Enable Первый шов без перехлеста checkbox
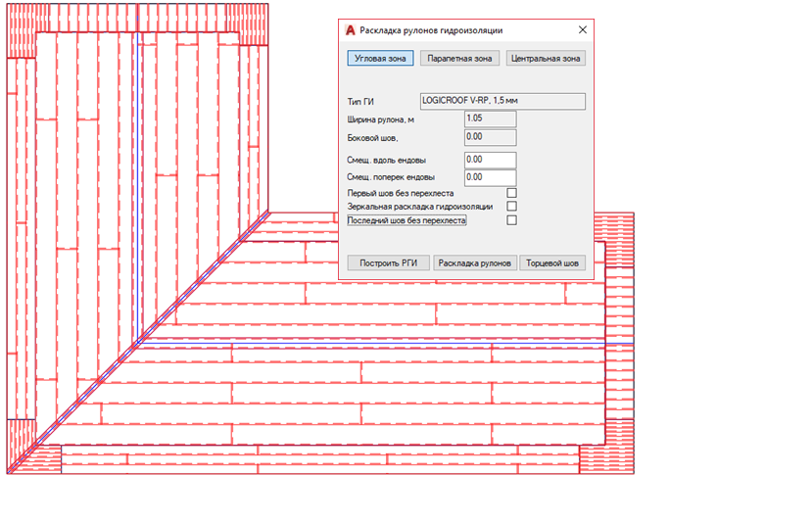The height and width of the screenshot is (522, 812). click(511, 193)
